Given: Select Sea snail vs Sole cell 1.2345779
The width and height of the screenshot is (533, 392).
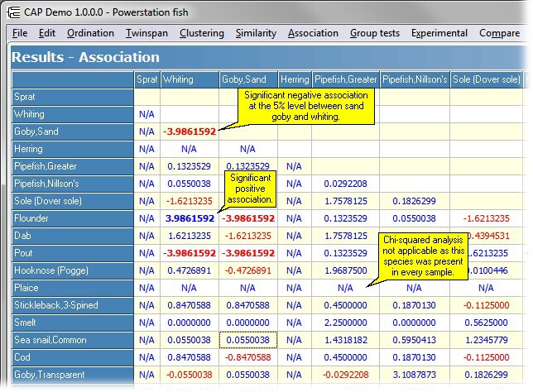Looking at the screenshot, I should [487, 340].
